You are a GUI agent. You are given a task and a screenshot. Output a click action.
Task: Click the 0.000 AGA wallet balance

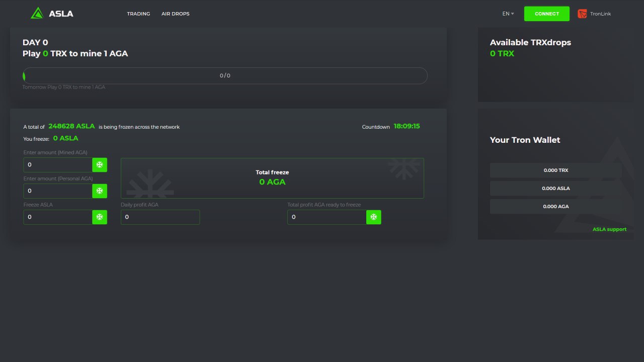click(555, 206)
